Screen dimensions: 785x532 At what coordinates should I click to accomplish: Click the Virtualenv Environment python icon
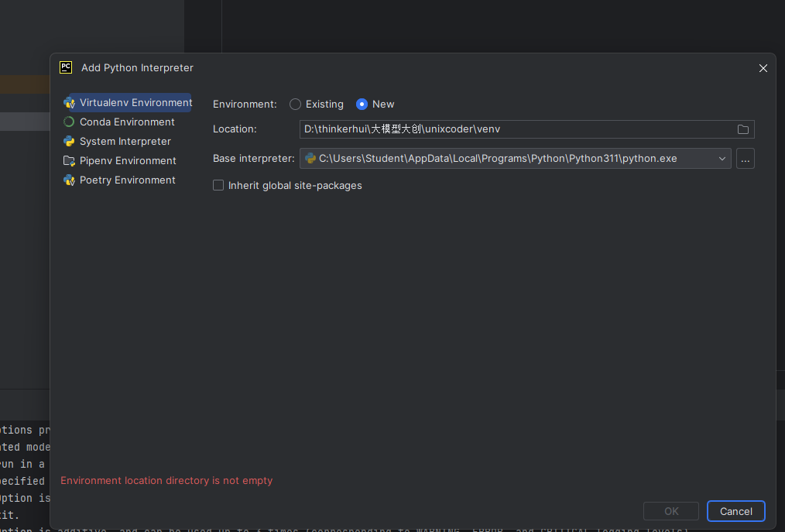point(69,103)
